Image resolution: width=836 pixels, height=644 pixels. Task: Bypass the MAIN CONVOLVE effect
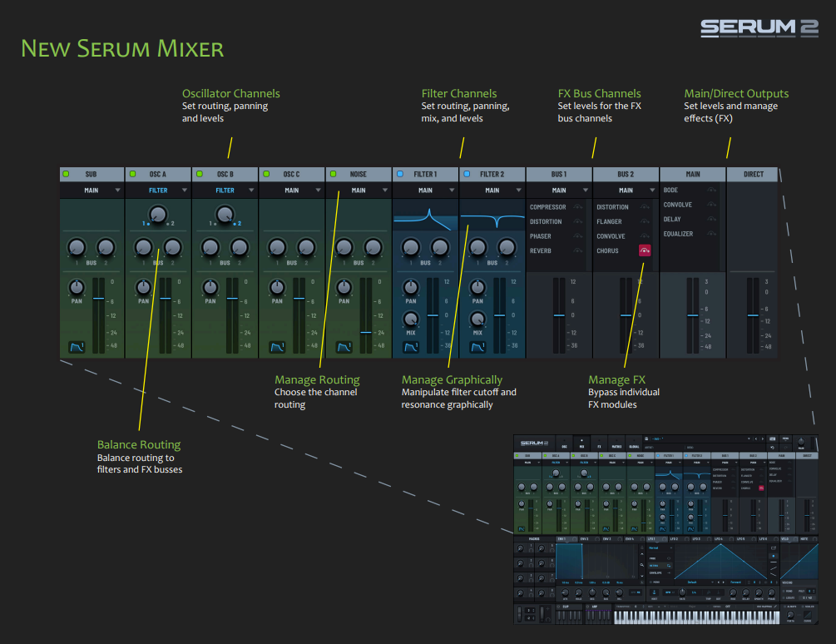[x=711, y=205]
